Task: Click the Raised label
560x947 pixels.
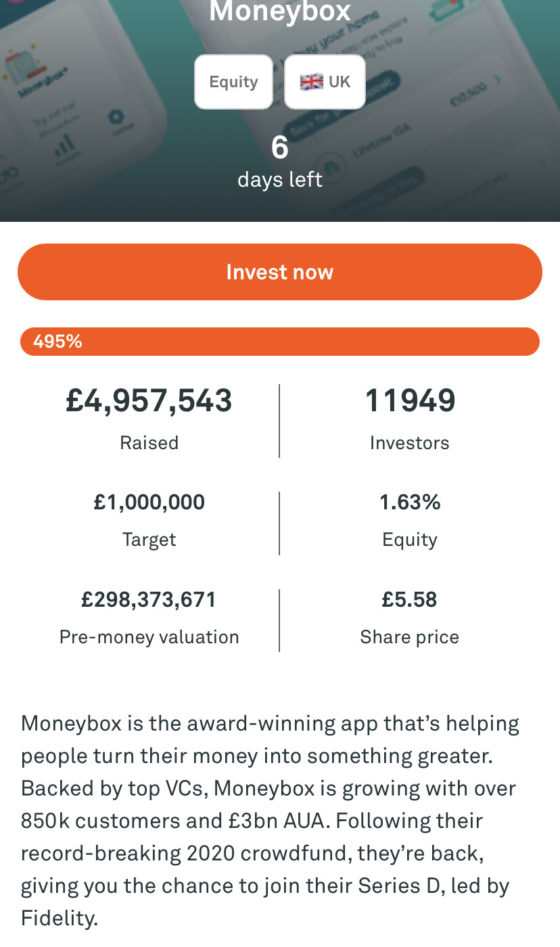Action: coord(149,443)
